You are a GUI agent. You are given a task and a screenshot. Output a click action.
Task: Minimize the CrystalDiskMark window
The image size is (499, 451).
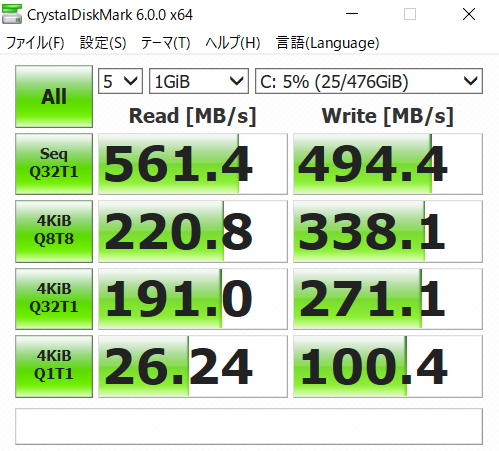(x=352, y=14)
